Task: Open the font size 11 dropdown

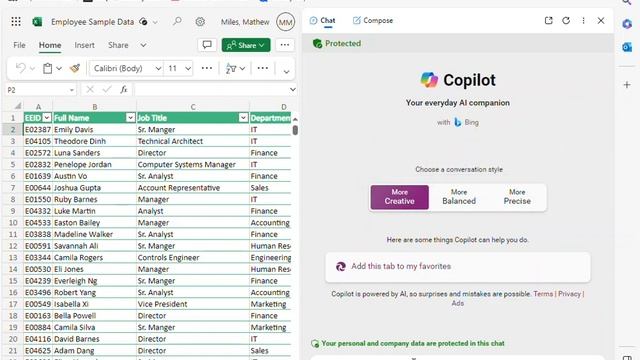Action: coord(188,69)
